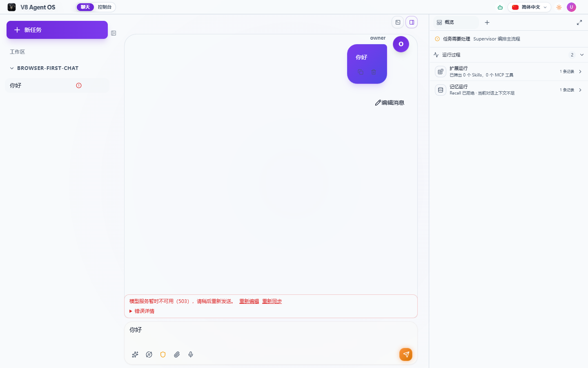Click the 记忆运行 database icon
This screenshot has height=368, width=588.
click(441, 90)
